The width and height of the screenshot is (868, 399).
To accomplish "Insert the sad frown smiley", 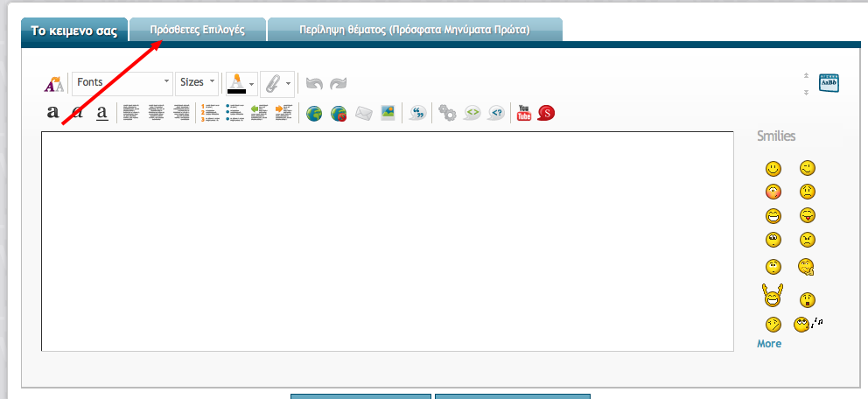I will tap(807, 192).
